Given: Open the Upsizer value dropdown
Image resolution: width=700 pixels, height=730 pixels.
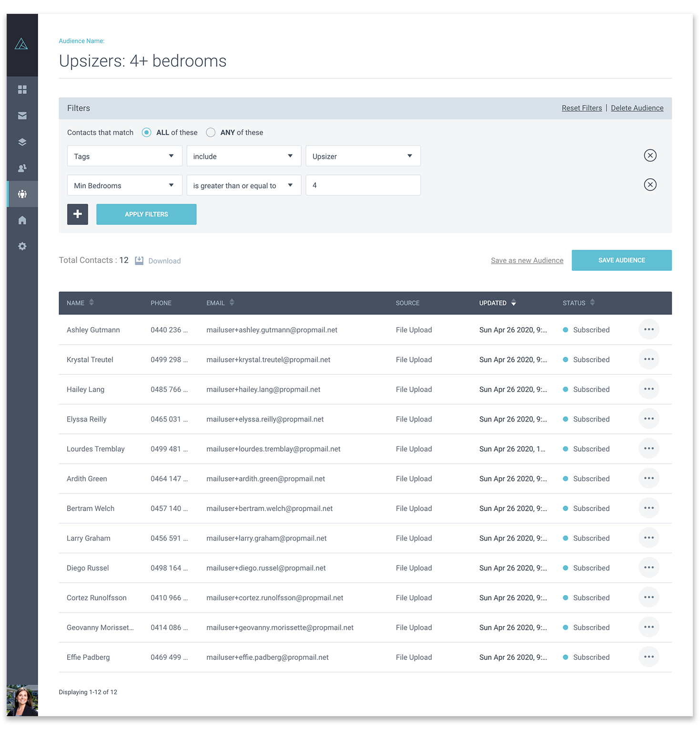Looking at the screenshot, I should coord(363,156).
